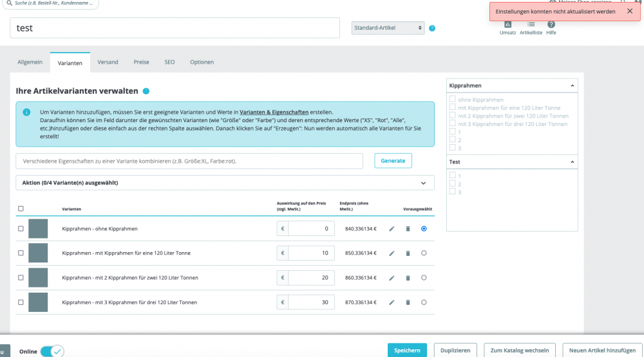Switch to the Varianten tab

[70, 63]
